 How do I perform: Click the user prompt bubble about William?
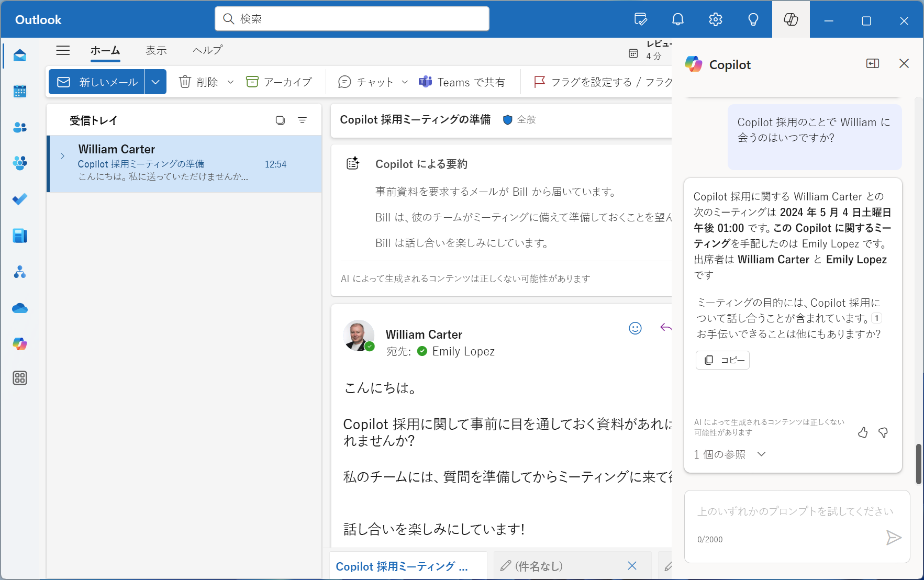point(815,137)
